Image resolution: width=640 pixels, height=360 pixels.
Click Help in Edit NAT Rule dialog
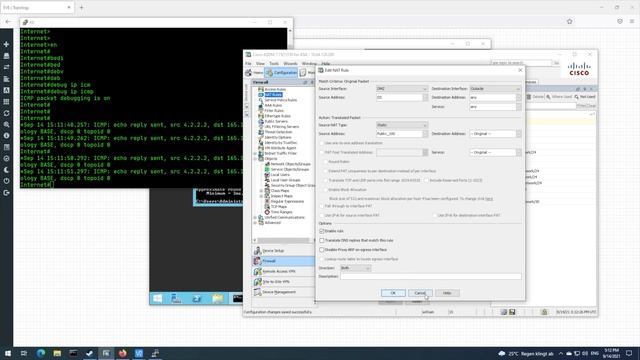pos(447,293)
